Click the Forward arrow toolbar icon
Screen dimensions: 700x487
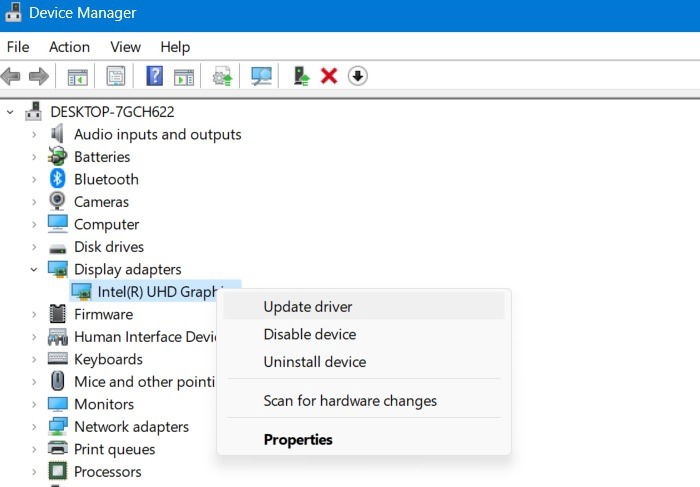39,76
